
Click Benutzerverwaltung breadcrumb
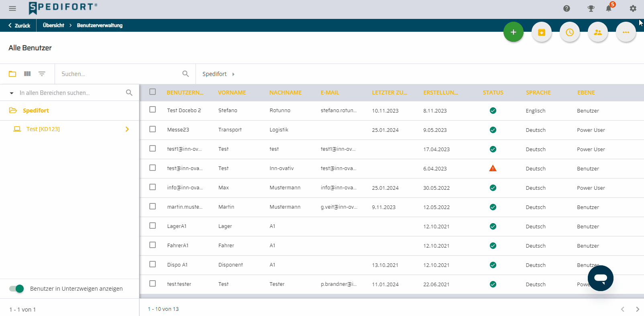pos(100,25)
